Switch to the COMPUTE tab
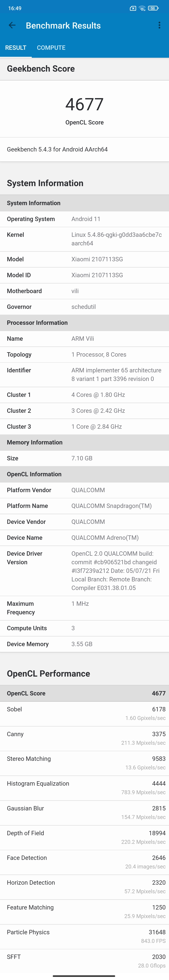Image resolution: width=169 pixels, height=980 pixels. (51, 48)
